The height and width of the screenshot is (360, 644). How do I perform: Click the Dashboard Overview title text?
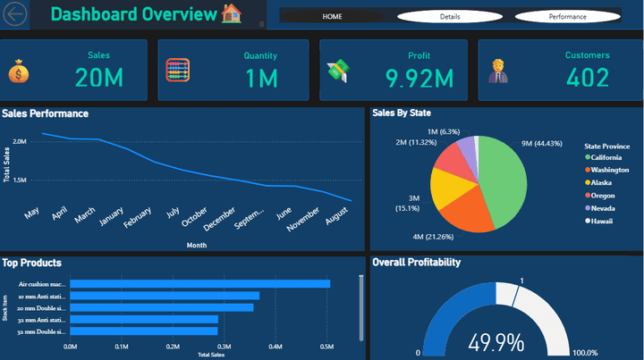(134, 14)
